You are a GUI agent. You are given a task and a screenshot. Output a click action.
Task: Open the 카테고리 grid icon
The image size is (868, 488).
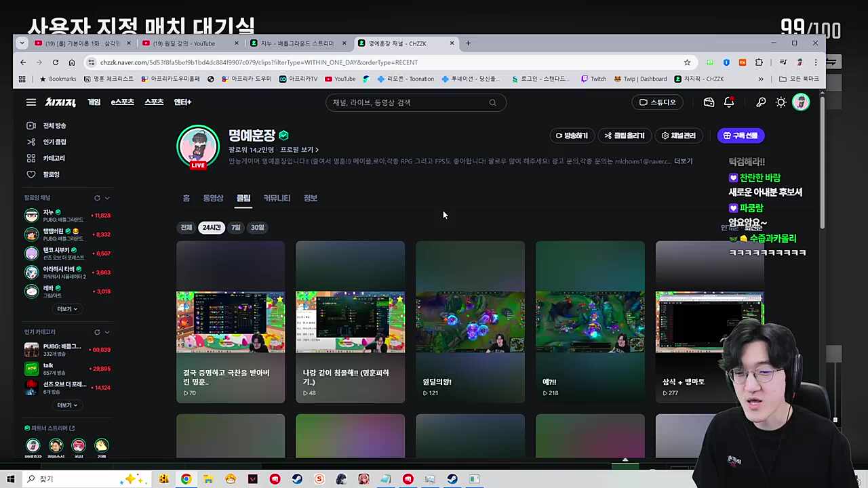pyautogui.click(x=31, y=158)
